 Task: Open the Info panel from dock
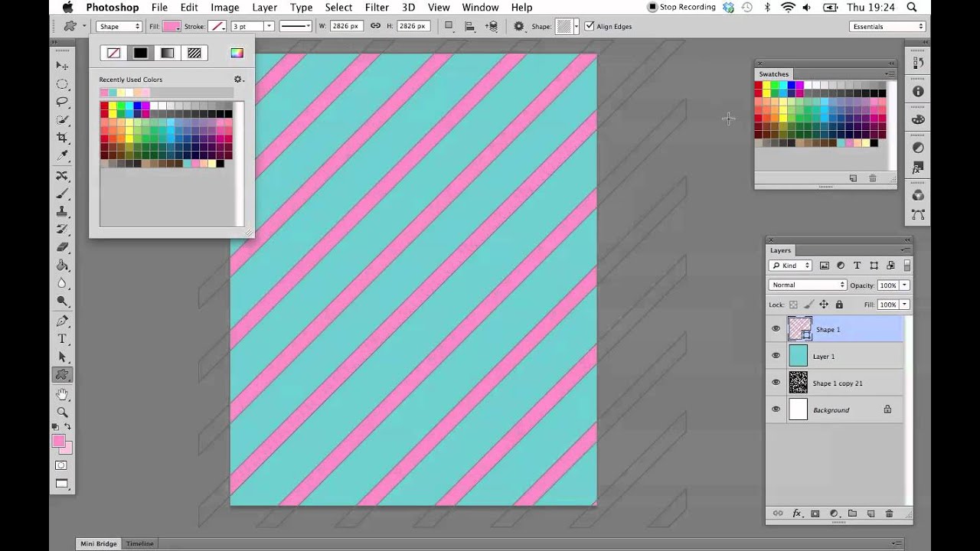pos(918,91)
